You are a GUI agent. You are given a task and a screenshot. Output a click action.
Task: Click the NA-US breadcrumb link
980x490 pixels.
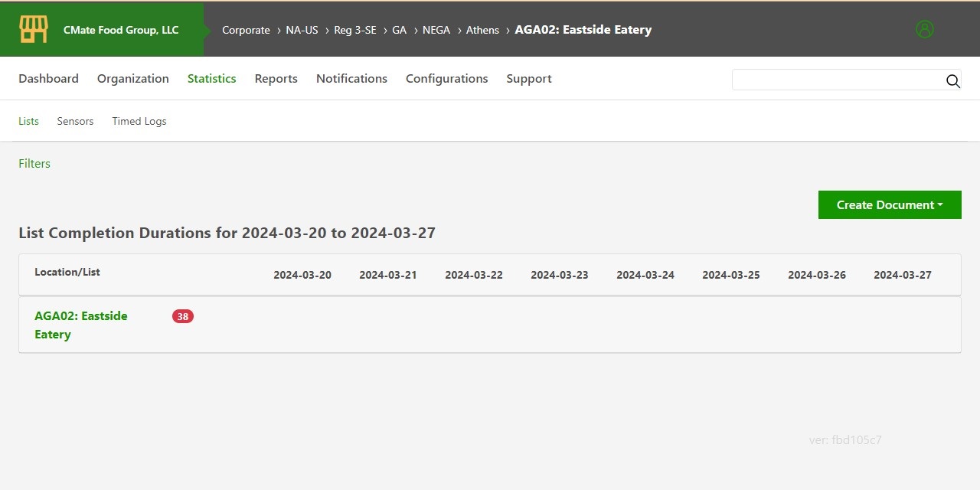302,30
